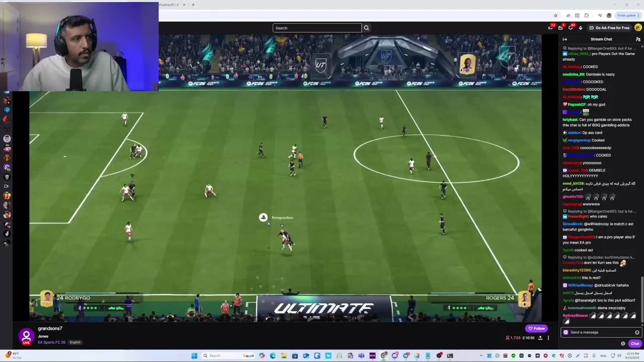Click the Get Bits diamond icon
644x362 pixels.
[x=580, y=28]
